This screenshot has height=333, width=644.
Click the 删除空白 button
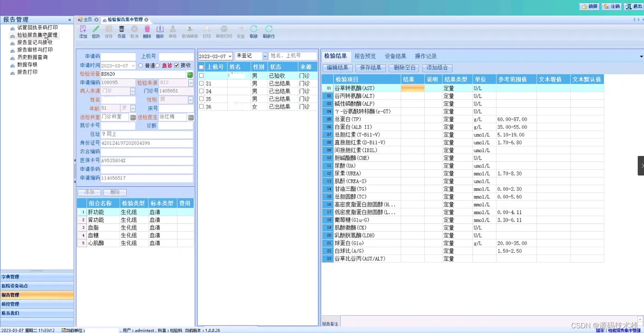(404, 68)
